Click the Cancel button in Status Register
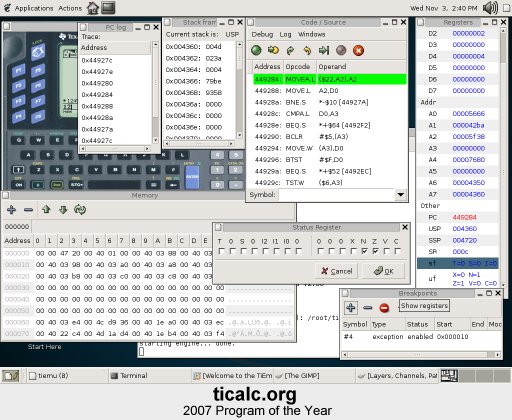Image resolution: width=512 pixels, height=420 pixels. click(x=337, y=271)
